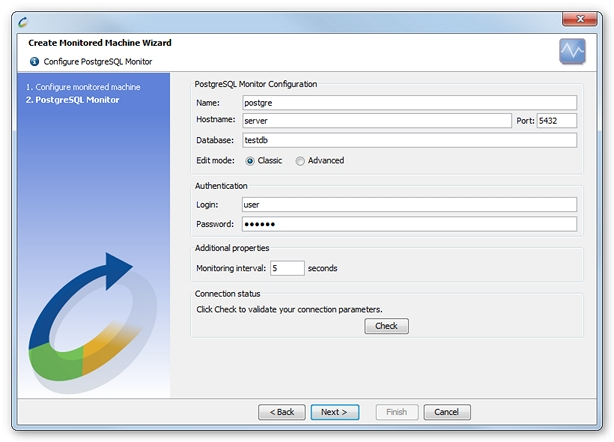The image size is (614, 442).
Task: Open step 1 Configure monitored machine
Action: point(83,87)
